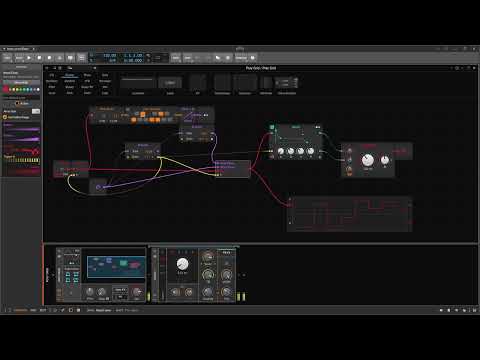Open the File menu button in the transport bar

[x=7, y=58]
